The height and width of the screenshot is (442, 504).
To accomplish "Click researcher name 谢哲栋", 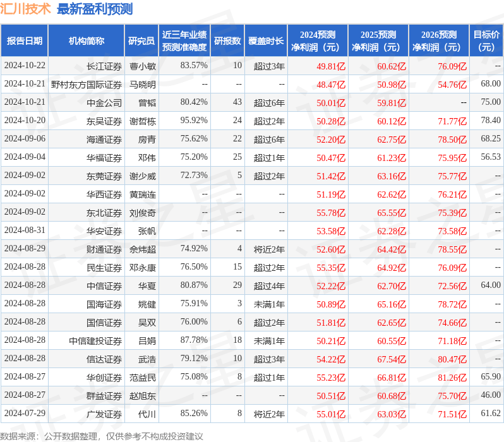I will [143, 121].
